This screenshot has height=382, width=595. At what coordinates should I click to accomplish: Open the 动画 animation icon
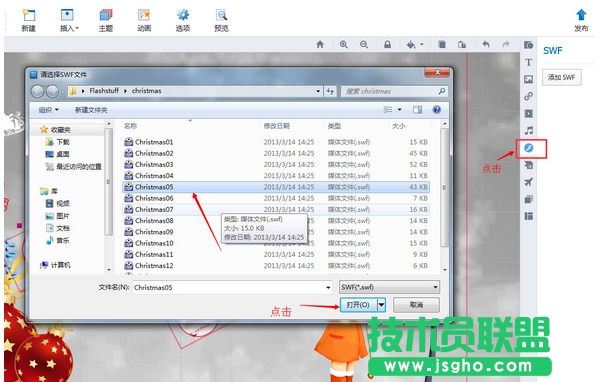[144, 20]
